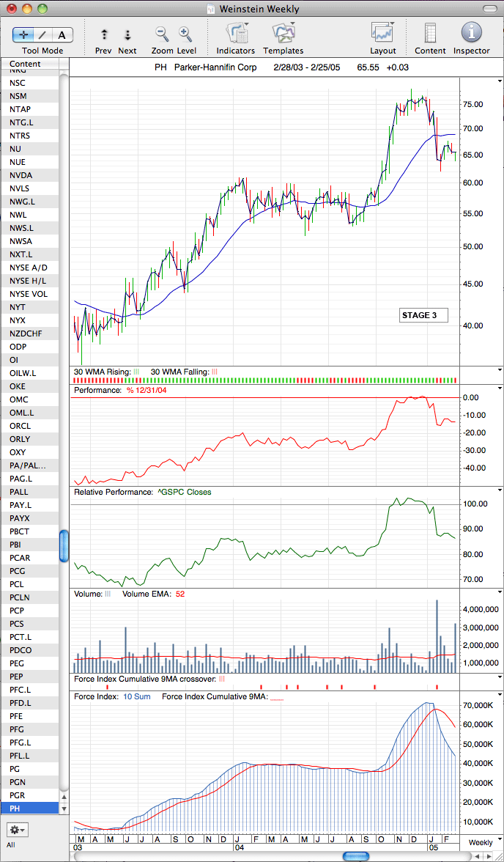Click the All filter label
Viewport: 504px width, 862px height.
(x=12, y=845)
